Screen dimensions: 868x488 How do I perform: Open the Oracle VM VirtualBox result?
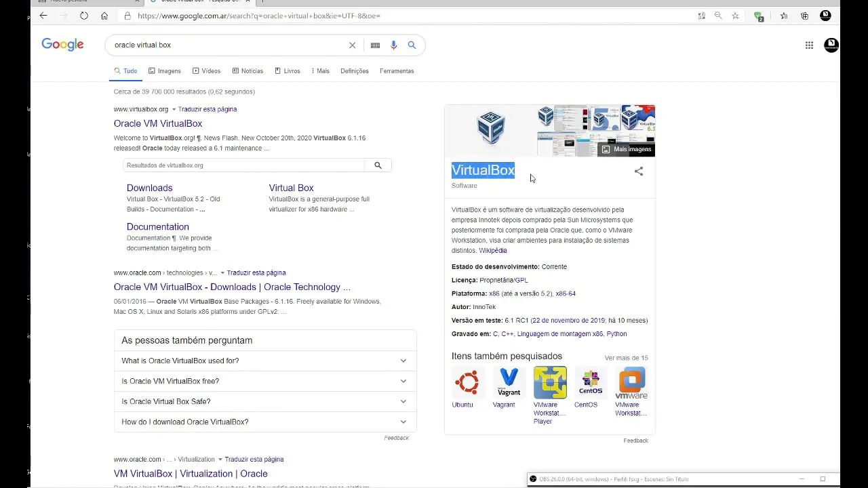(x=158, y=123)
